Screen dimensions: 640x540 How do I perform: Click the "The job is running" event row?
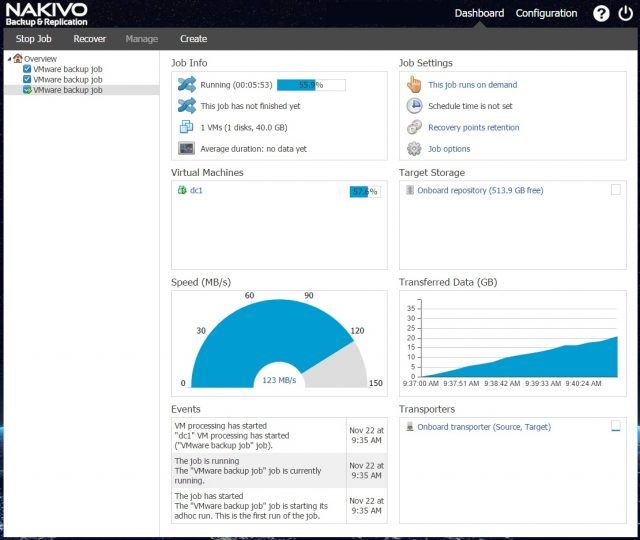(x=279, y=470)
